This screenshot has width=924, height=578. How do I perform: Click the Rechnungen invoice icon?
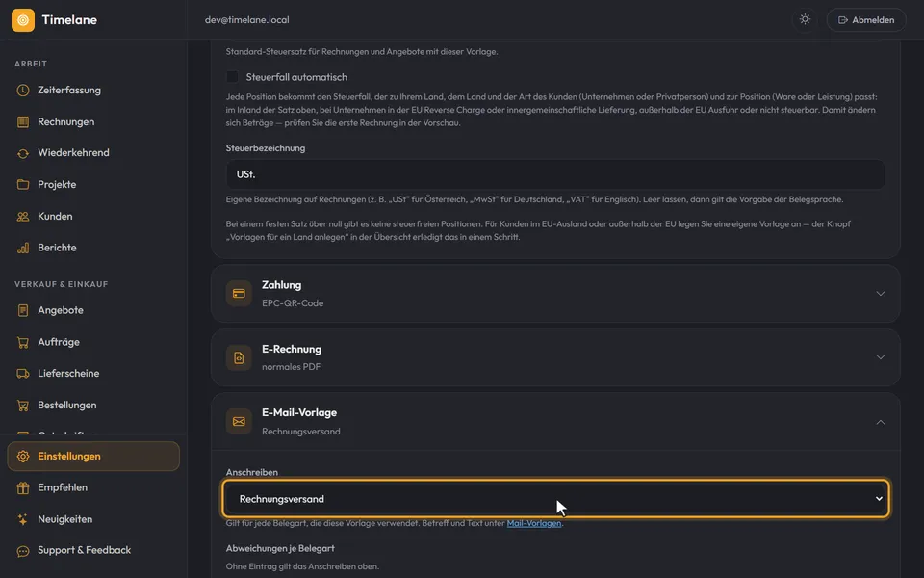(23, 122)
